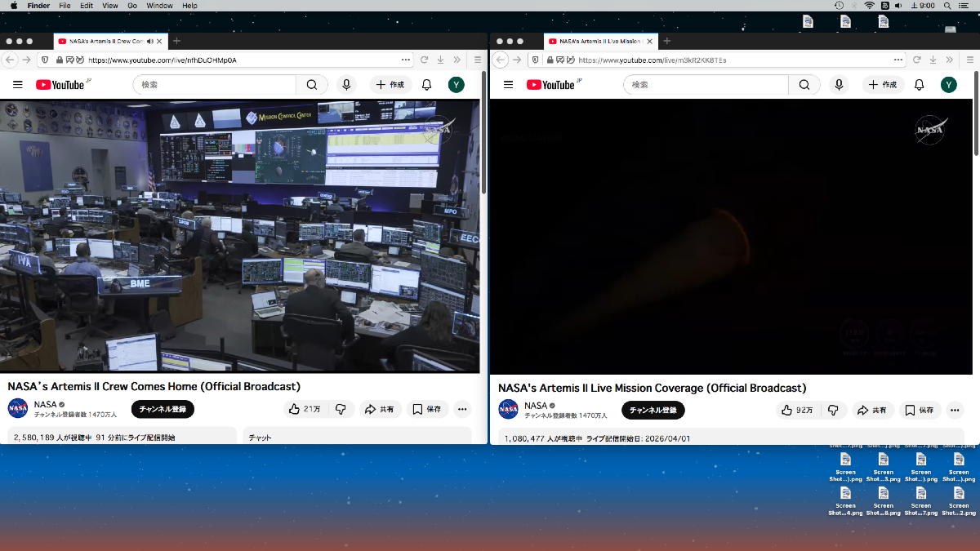Dislike the Crew Comes Home video
The height and width of the screenshot is (551, 980).
coord(341,409)
